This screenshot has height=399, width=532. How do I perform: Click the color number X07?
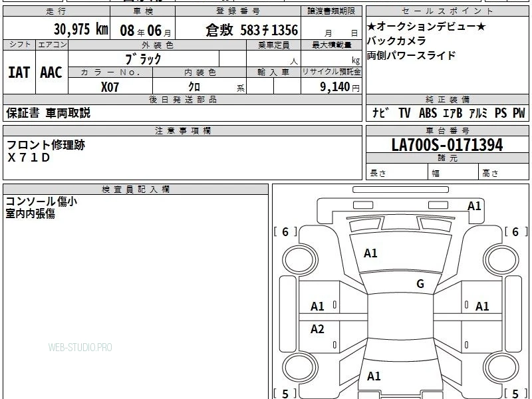pos(110,87)
